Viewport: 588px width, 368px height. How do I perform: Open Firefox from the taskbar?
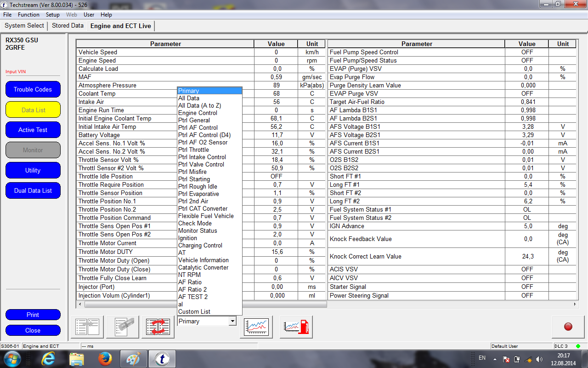pos(105,358)
